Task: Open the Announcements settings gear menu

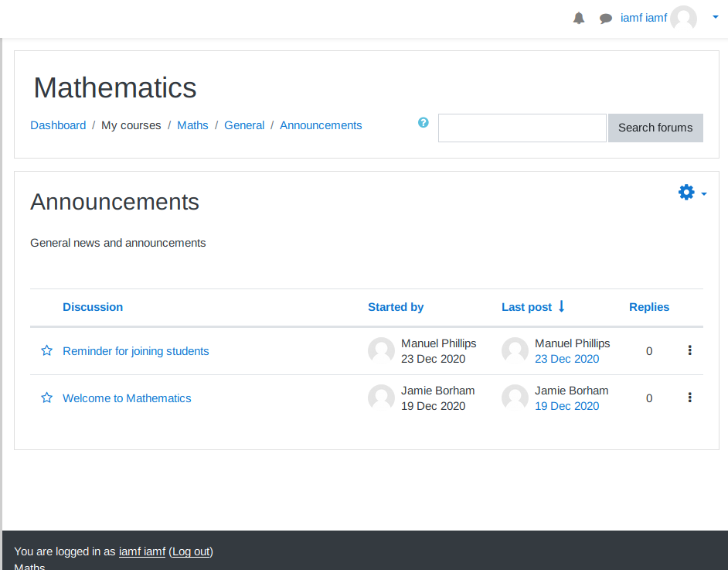Action: 691,193
